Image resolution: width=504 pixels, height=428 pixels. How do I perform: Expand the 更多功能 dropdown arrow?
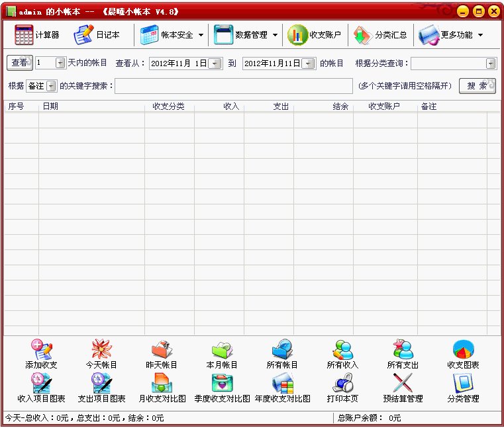pos(480,35)
